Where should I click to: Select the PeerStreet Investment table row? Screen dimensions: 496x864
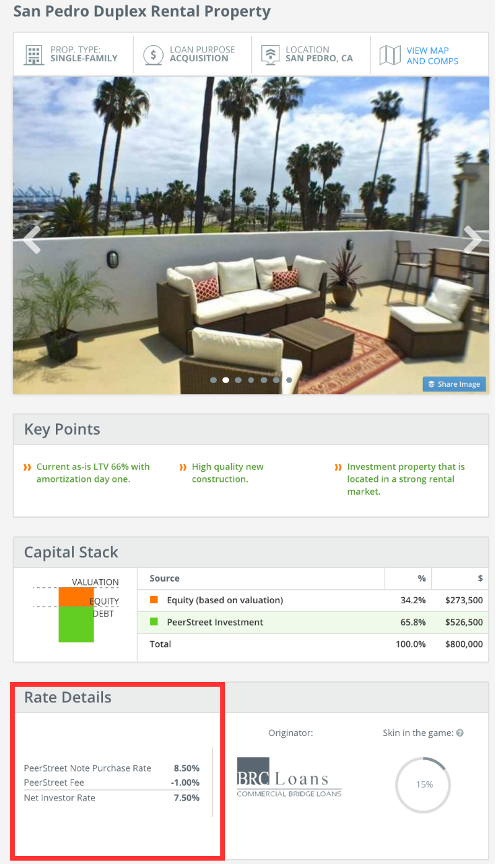(312, 622)
